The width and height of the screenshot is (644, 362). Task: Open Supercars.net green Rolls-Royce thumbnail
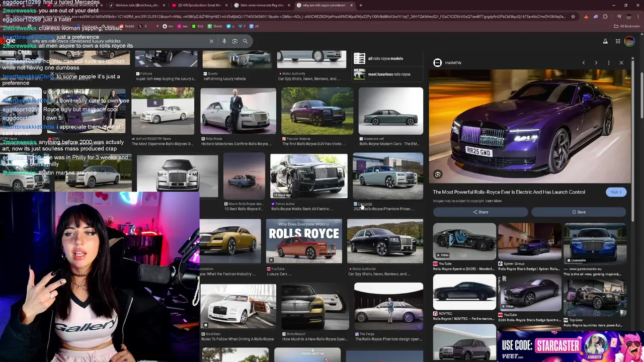[390, 112]
